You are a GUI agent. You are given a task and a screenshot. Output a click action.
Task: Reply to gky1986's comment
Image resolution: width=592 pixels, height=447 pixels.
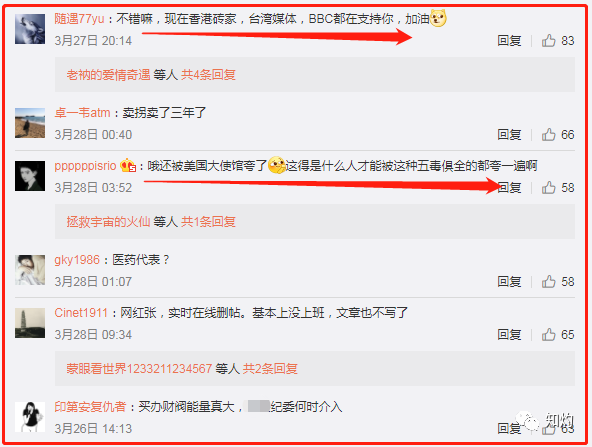509,282
